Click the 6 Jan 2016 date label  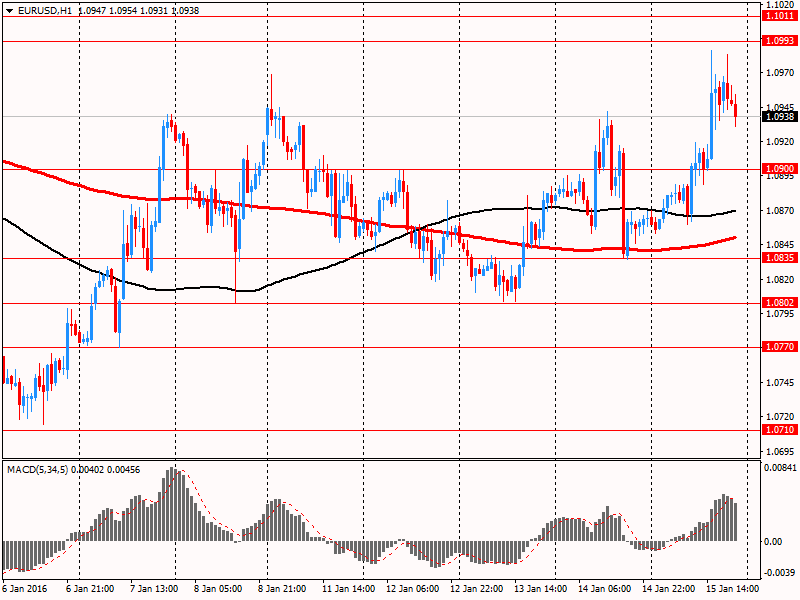coord(28,589)
